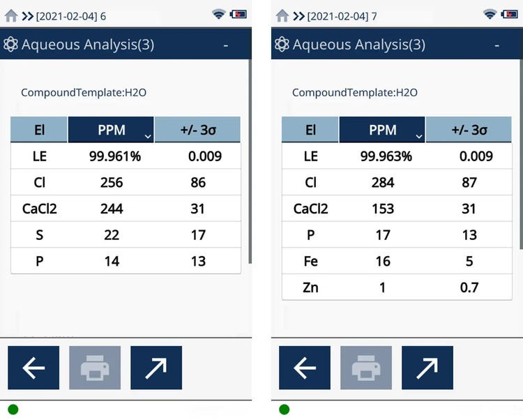Image resolution: width=523 pixels, height=420 pixels.
Task: Click printer icon in left panel
Action: pyautogui.click(x=95, y=368)
